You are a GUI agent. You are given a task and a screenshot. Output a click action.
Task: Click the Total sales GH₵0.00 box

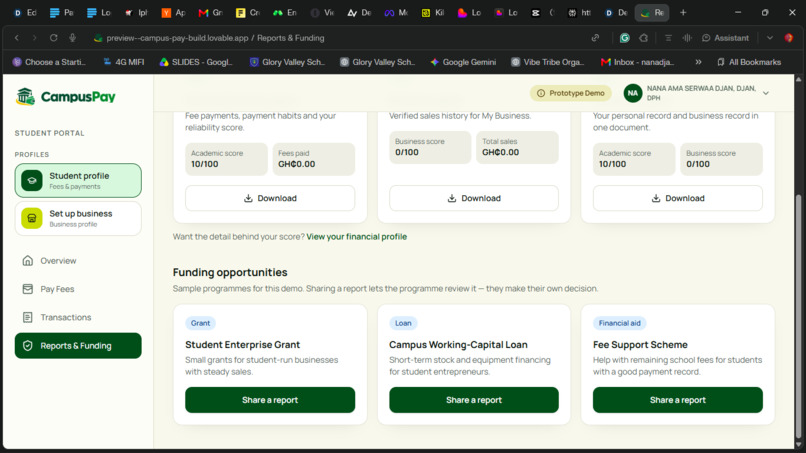[517, 147]
